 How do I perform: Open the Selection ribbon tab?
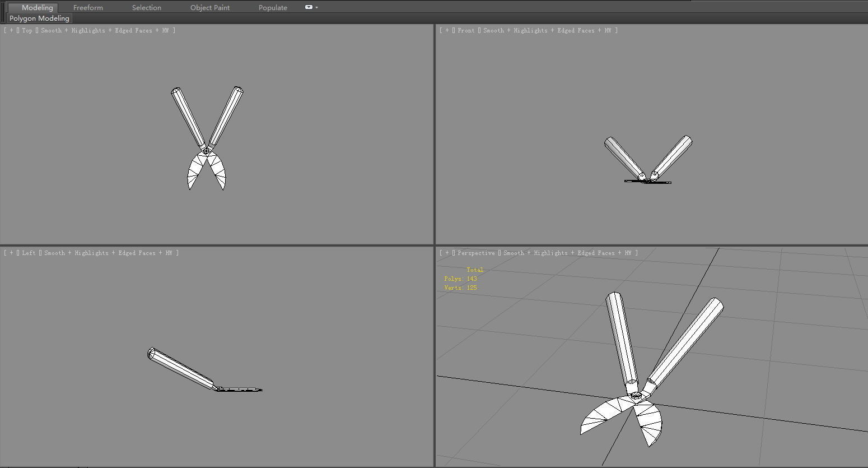(x=146, y=7)
